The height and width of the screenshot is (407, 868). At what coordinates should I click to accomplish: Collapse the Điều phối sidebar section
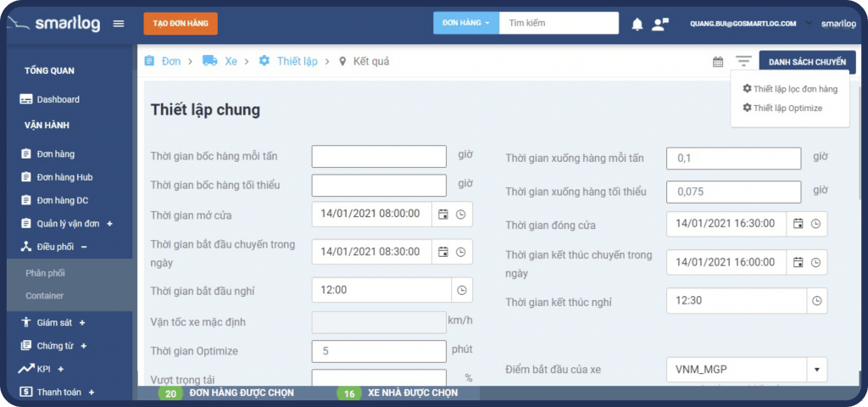(84, 247)
